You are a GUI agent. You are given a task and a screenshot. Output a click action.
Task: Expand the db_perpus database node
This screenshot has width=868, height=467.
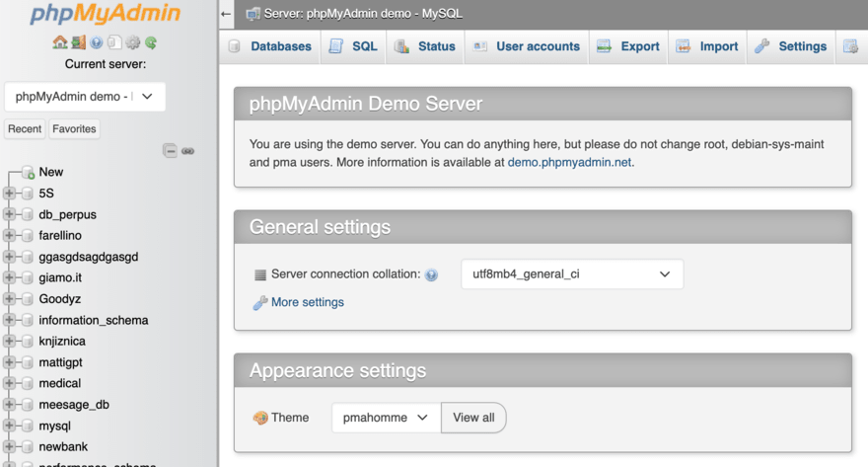(x=9, y=214)
